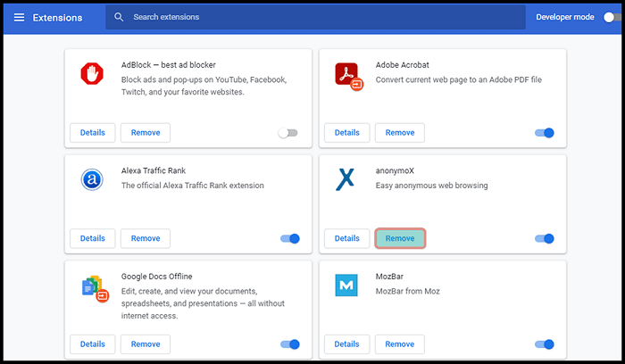Click 'Easy anonymous web browsing' description
Screen dimensions: 625x364
(x=431, y=186)
